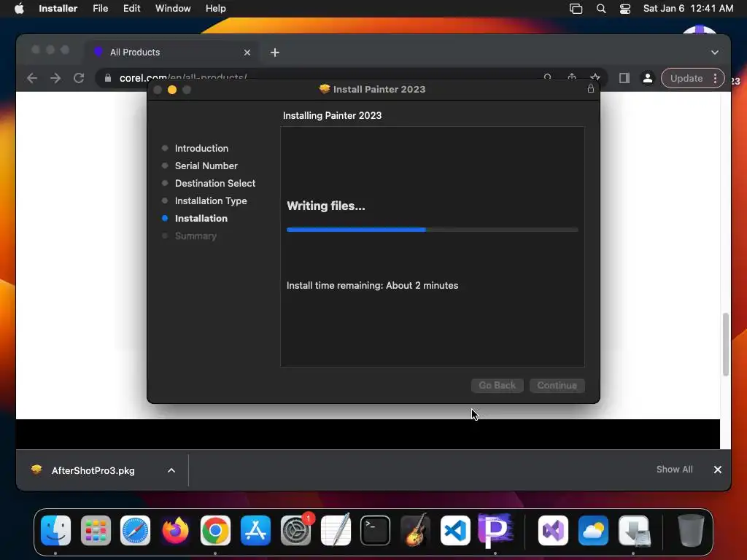747x560 pixels.
Task: Open the cloud weather app in Dock
Action: click(x=593, y=531)
